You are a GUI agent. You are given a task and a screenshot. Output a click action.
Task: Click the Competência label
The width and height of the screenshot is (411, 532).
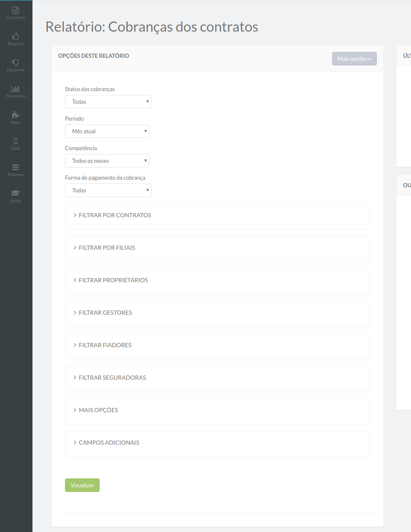click(x=81, y=148)
